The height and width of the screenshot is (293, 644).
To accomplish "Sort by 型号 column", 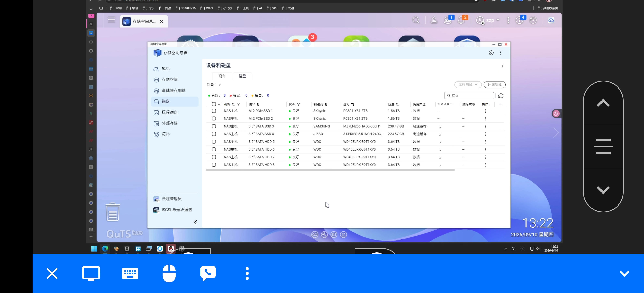I will click(352, 104).
